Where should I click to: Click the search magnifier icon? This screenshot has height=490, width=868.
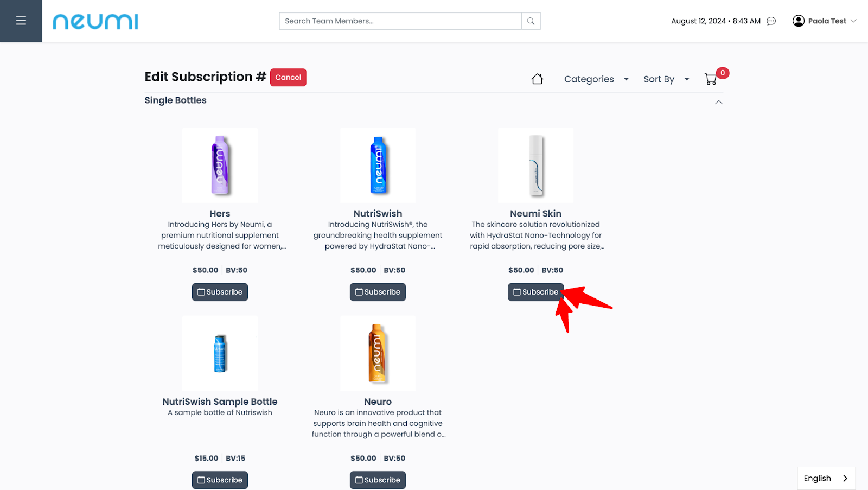click(531, 21)
